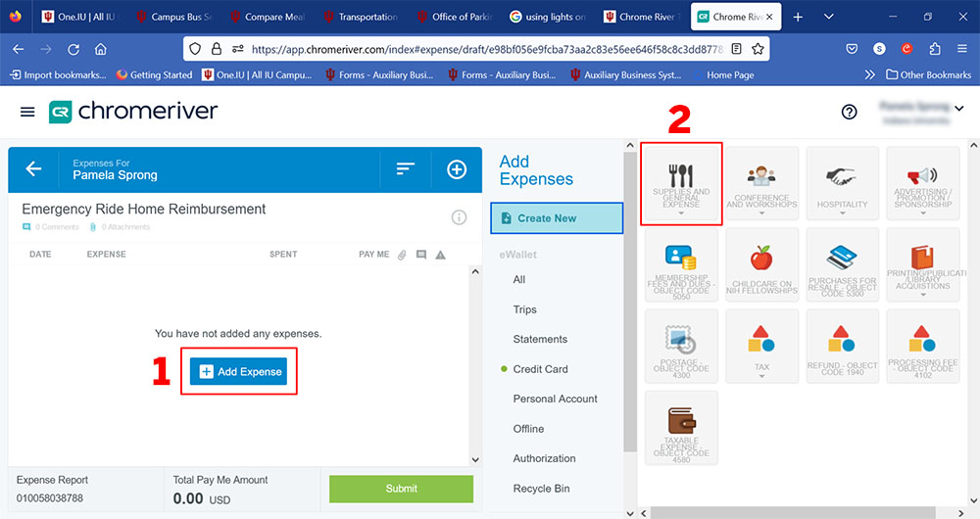Click the Chrome River help question mark
The image size is (980, 519).
point(849,112)
